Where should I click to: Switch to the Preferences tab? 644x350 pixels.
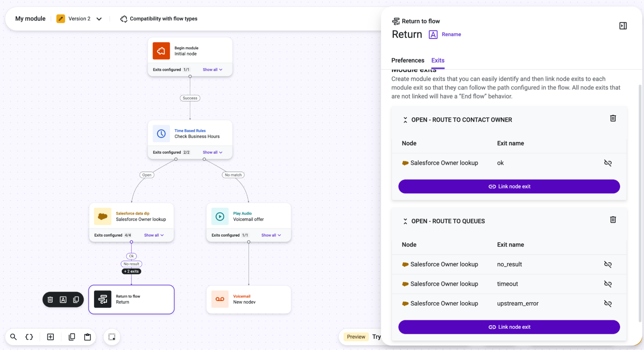click(408, 60)
